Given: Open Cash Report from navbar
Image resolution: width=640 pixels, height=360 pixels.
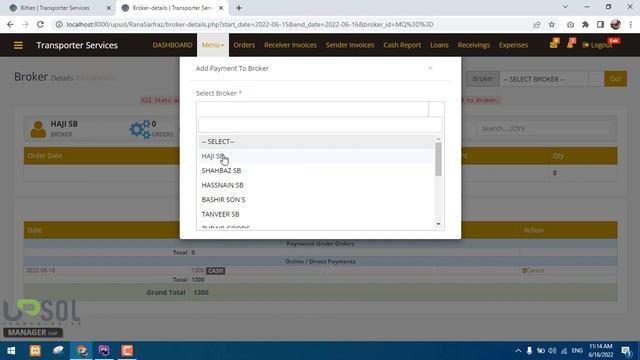Looking at the screenshot, I should pyautogui.click(x=402, y=45).
